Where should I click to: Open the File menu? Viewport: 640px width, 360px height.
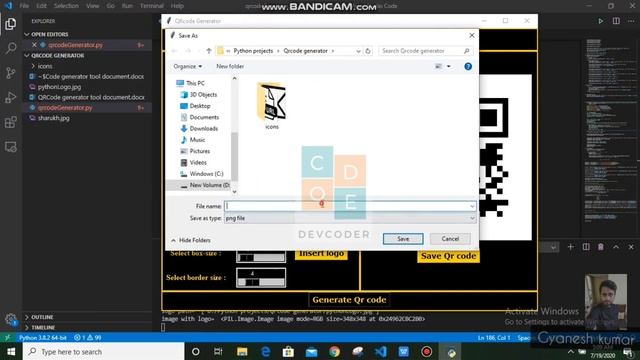(24, 6)
